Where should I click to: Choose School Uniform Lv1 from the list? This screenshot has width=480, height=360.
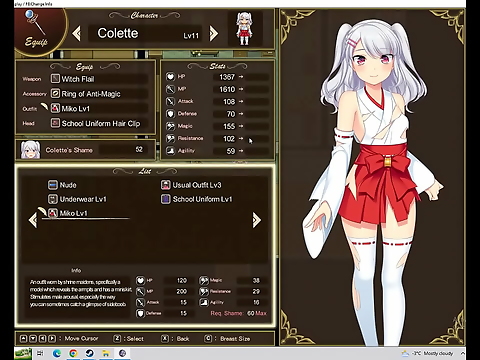197,199
